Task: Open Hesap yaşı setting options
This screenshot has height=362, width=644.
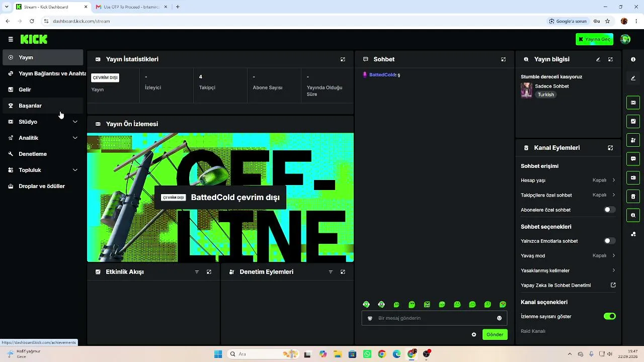Action: (568, 180)
